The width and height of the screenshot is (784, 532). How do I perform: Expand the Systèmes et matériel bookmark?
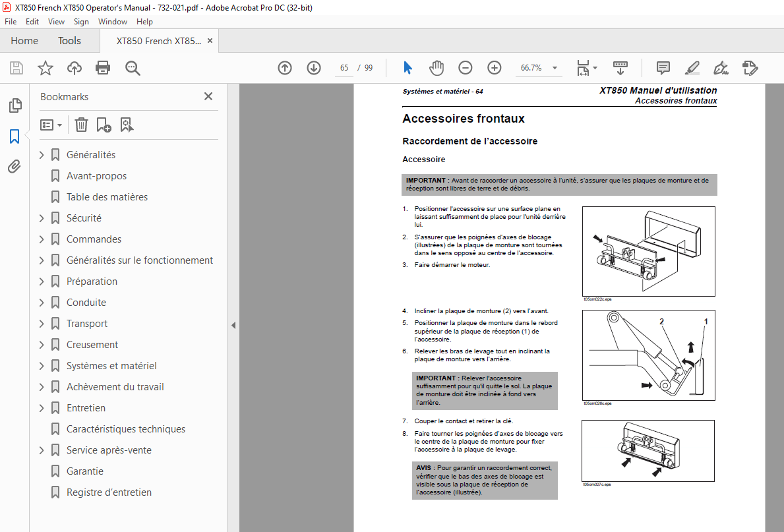(x=42, y=366)
